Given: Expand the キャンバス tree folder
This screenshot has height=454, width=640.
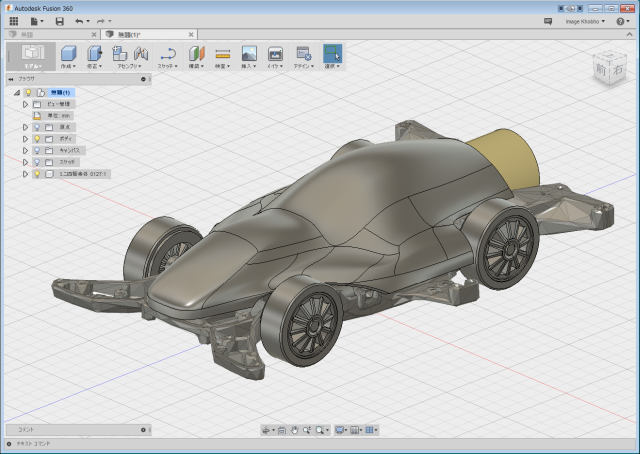Looking at the screenshot, I should point(25,151).
